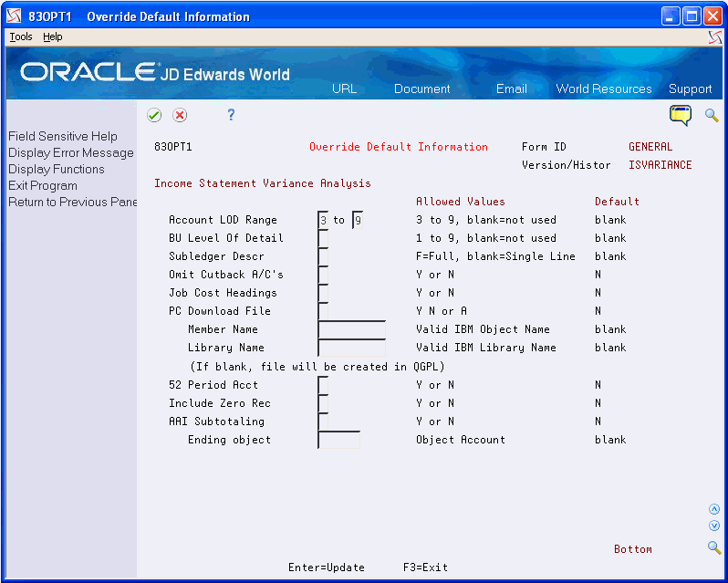Click the BU Level Of Detail field
This screenshot has height=583, width=728.
(323, 238)
